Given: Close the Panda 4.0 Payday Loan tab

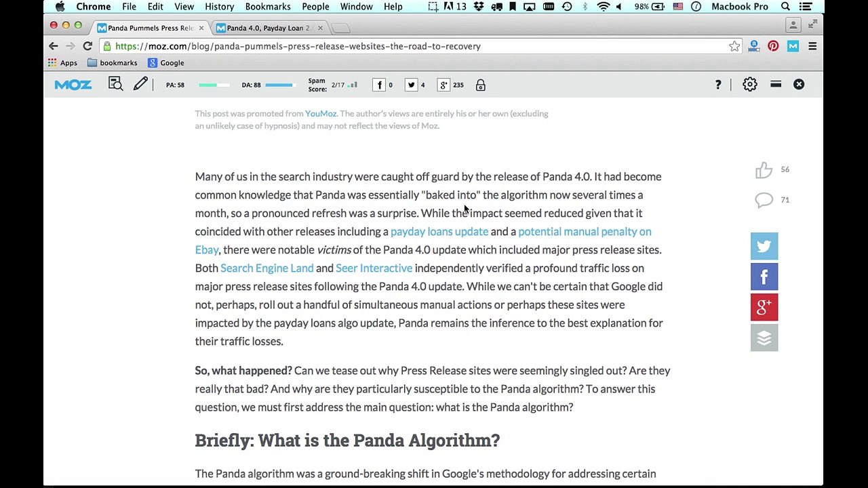Looking at the screenshot, I should 320,28.
